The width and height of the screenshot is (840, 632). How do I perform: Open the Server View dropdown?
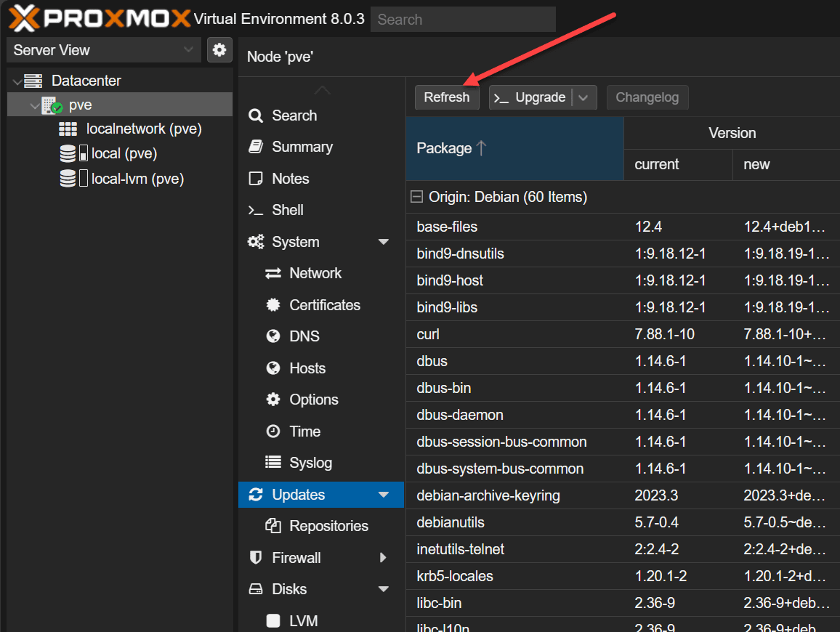(x=189, y=49)
